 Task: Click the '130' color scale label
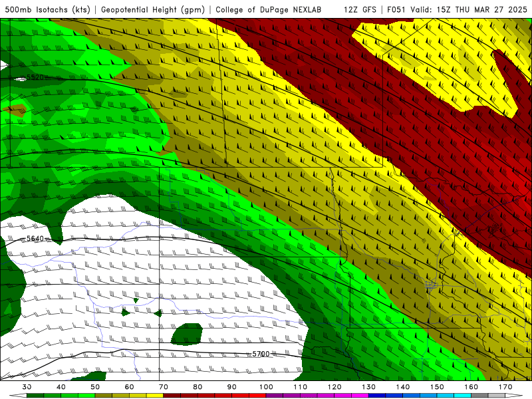[368, 387]
